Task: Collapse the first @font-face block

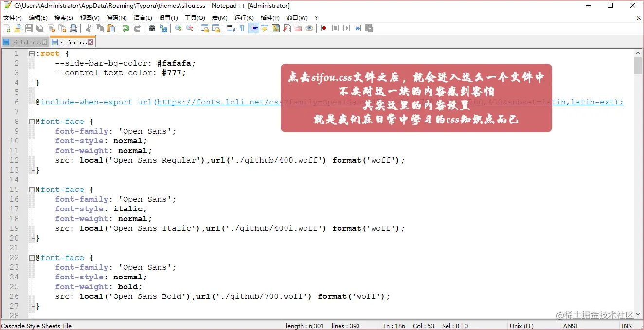Action: point(32,121)
